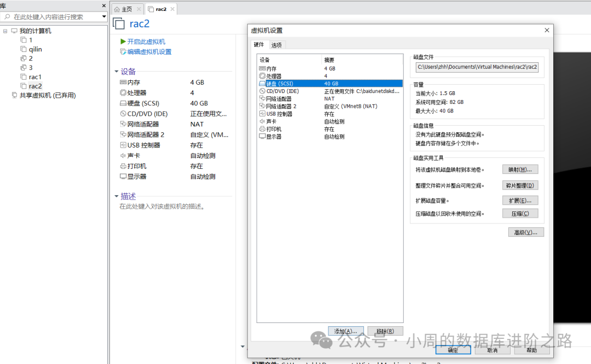Click the 网络适配器 2 icon in the dialog list
591x364 pixels.
262,106
